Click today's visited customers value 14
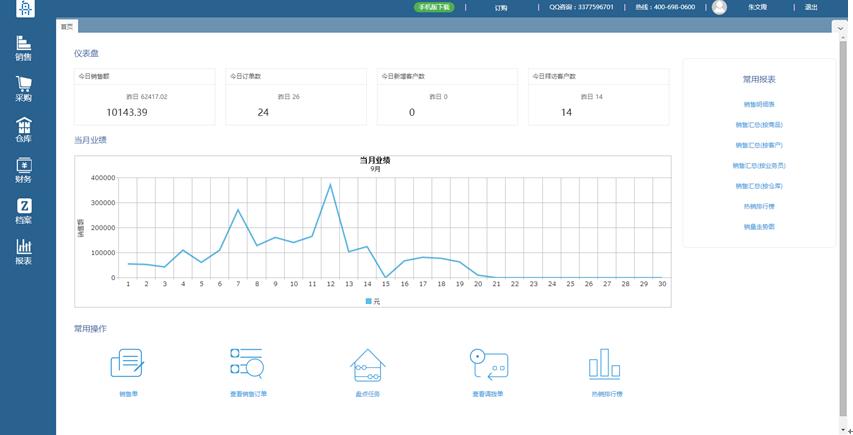Image resolution: width=853 pixels, height=435 pixels. coord(566,113)
